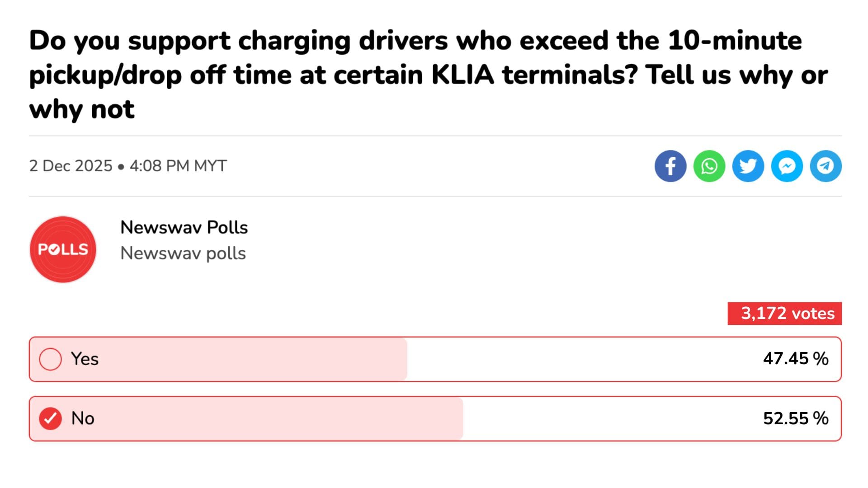
Task: Click the Yes option progress bar
Action: 217,359
